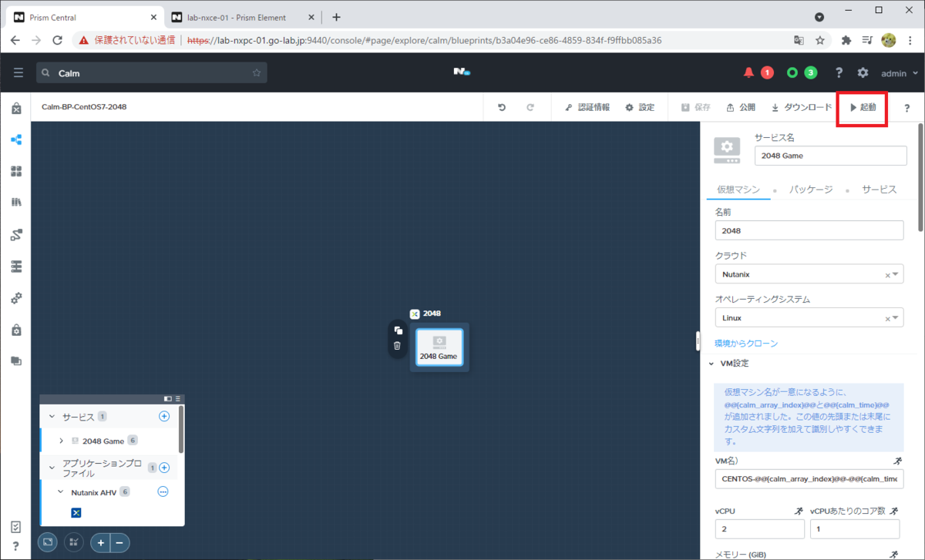
Task: Toggle runtime for vCPUあたりのコア数
Action: [x=894, y=511]
